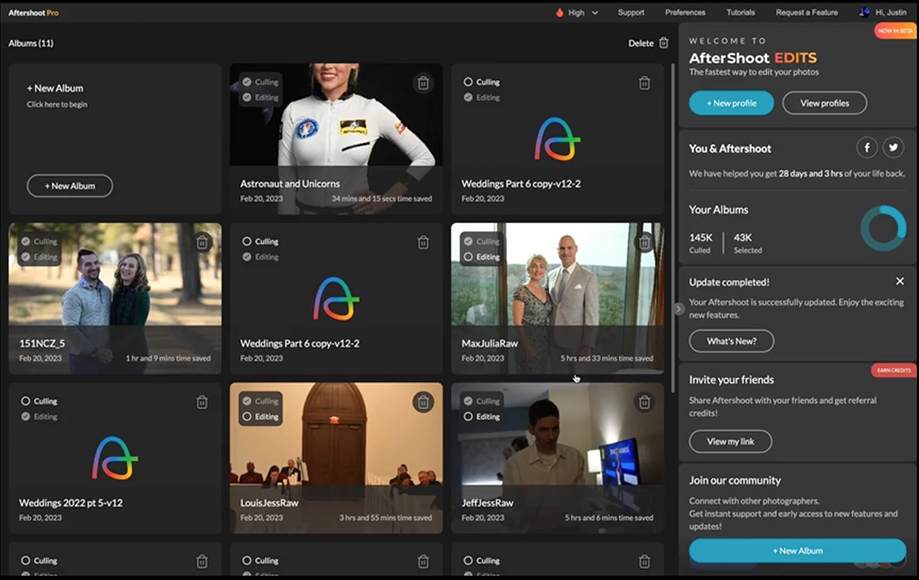
Task: Open the Support menu
Action: pyautogui.click(x=631, y=12)
